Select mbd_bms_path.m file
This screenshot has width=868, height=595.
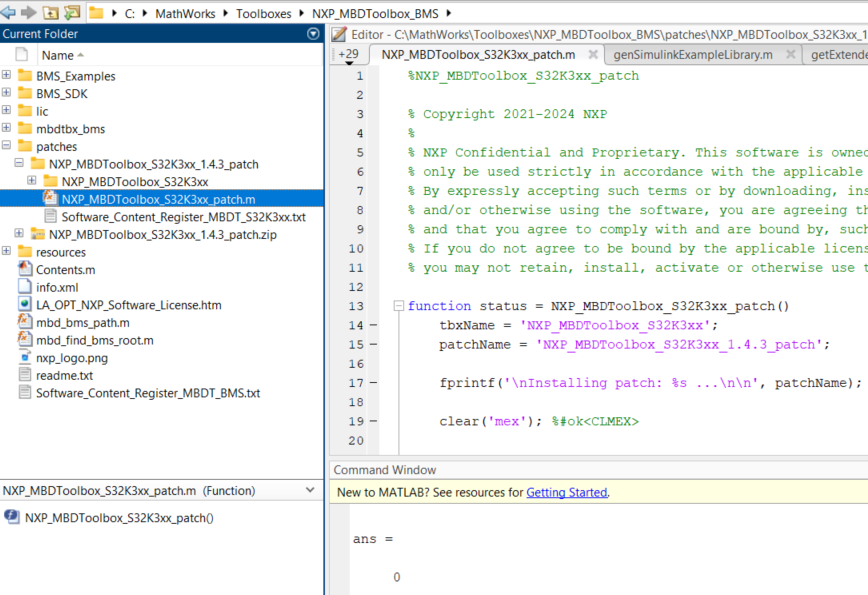tap(82, 323)
